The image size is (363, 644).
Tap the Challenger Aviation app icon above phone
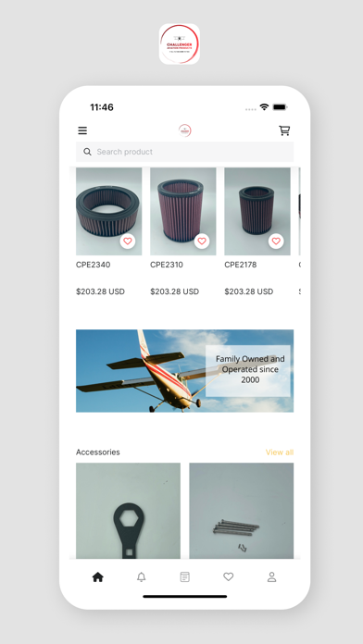point(180,43)
